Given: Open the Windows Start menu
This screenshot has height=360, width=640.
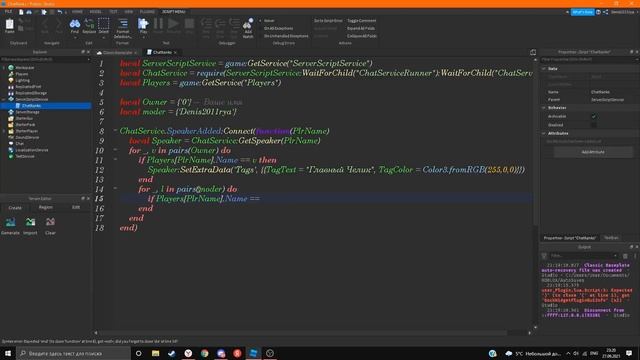Looking at the screenshot, I should pos(8,353).
